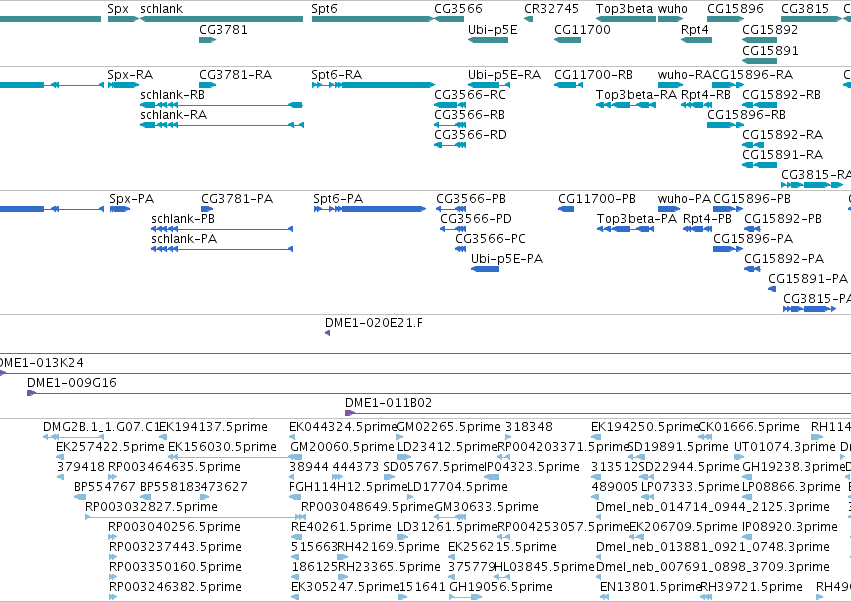The height and width of the screenshot is (602, 851).
Task: Click EST GM30633.5prime
Action: pyautogui.click(x=486, y=507)
